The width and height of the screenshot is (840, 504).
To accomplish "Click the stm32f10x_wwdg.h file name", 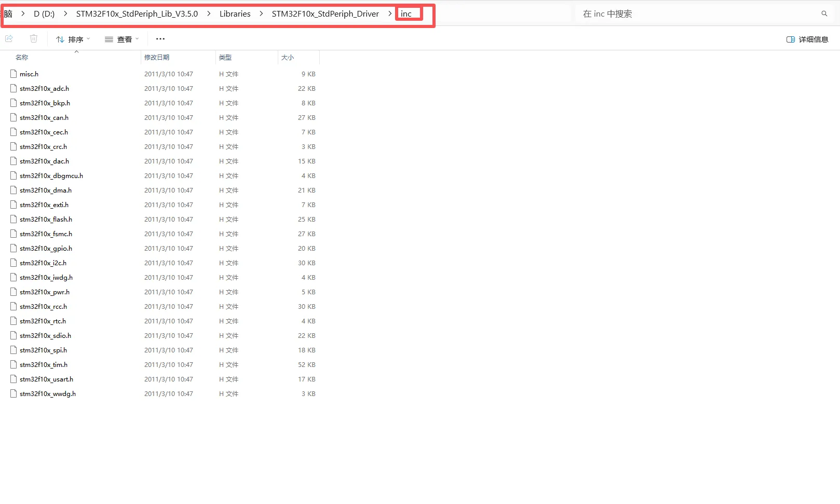I will coord(48,394).
